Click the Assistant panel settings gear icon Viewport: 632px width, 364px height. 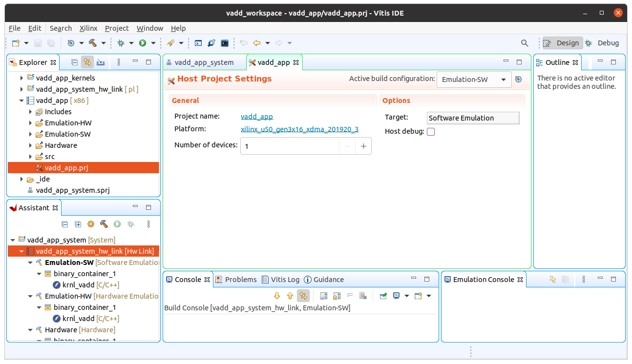pos(91,224)
